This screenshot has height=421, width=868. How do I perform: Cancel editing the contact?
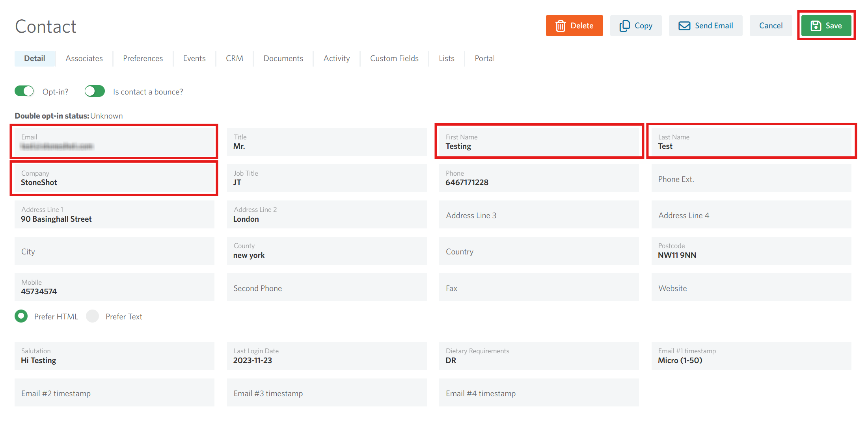click(771, 26)
